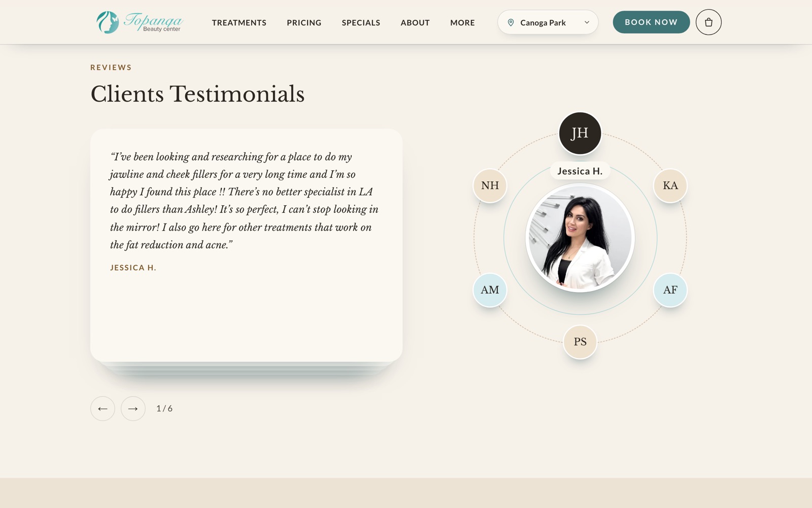This screenshot has height=508, width=812.
Task: Go to next testimonial with right arrow
Action: tap(133, 408)
